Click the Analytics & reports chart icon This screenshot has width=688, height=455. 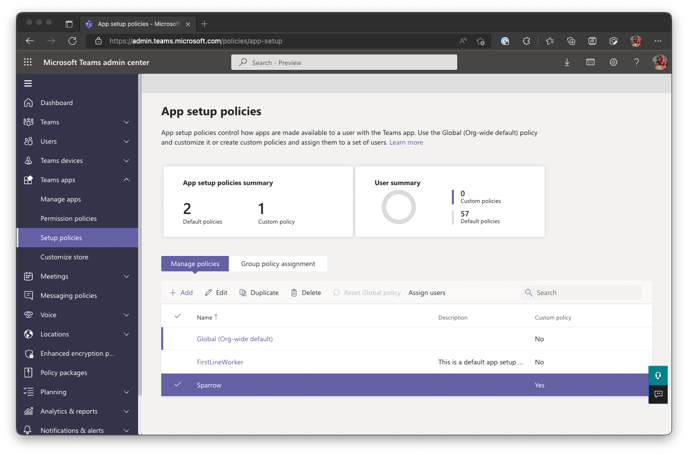pyautogui.click(x=29, y=412)
